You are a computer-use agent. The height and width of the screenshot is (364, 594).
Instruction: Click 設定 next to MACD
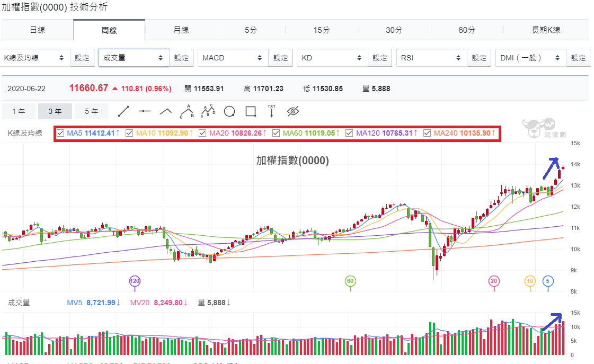coord(280,58)
